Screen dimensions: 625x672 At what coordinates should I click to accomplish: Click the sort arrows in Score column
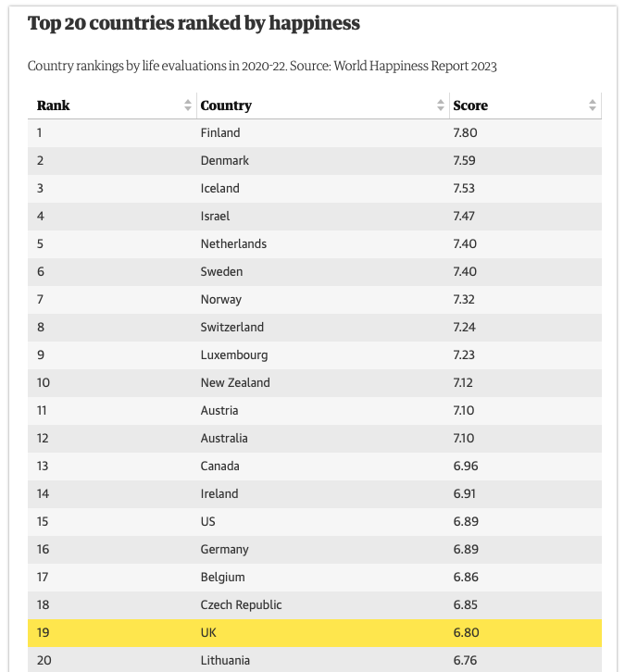click(x=593, y=106)
